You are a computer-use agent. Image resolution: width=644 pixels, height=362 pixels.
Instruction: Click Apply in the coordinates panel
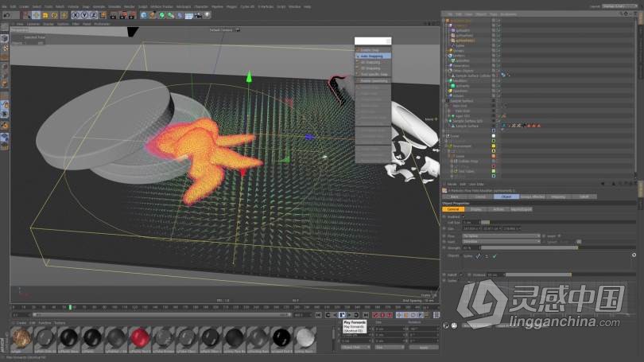click(x=424, y=347)
